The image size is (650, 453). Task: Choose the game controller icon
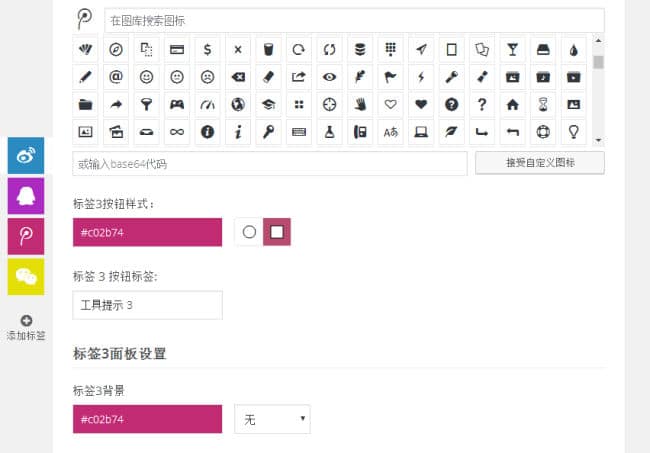point(177,104)
